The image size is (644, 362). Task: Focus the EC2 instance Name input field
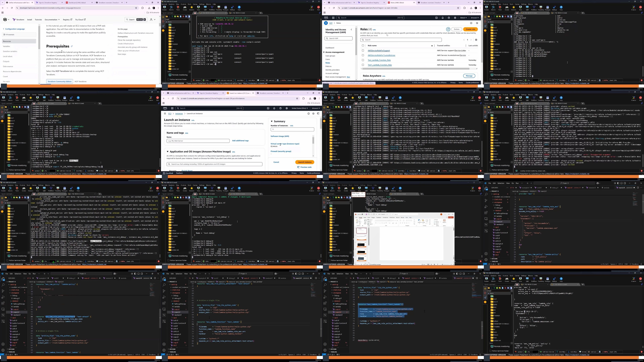click(x=198, y=141)
